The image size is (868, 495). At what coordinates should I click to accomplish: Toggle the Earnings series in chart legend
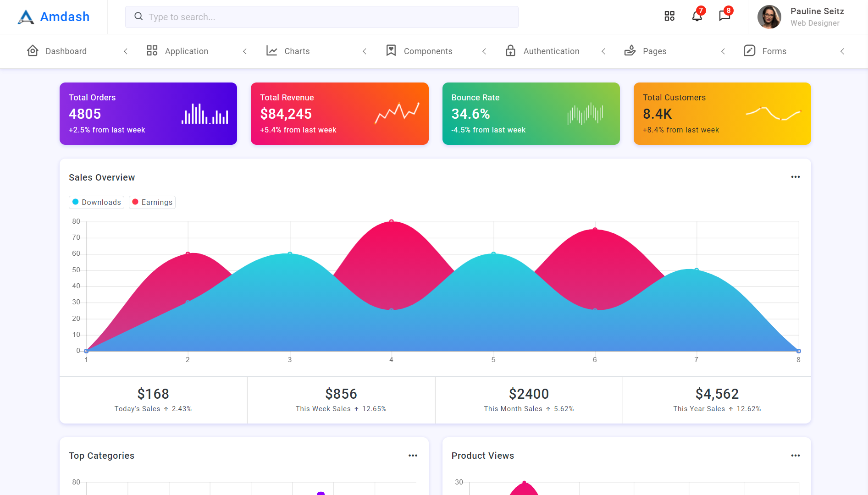(152, 202)
